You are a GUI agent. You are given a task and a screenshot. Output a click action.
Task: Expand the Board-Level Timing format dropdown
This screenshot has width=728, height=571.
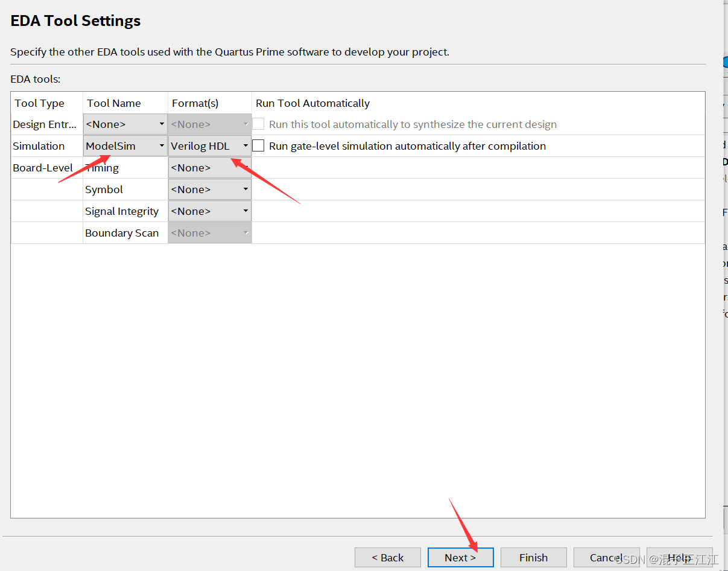[209, 168]
